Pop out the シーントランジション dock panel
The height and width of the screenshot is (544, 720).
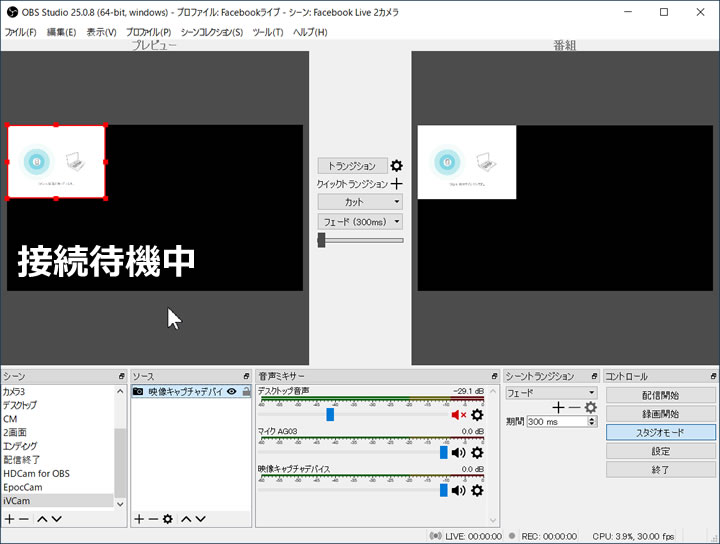click(594, 376)
